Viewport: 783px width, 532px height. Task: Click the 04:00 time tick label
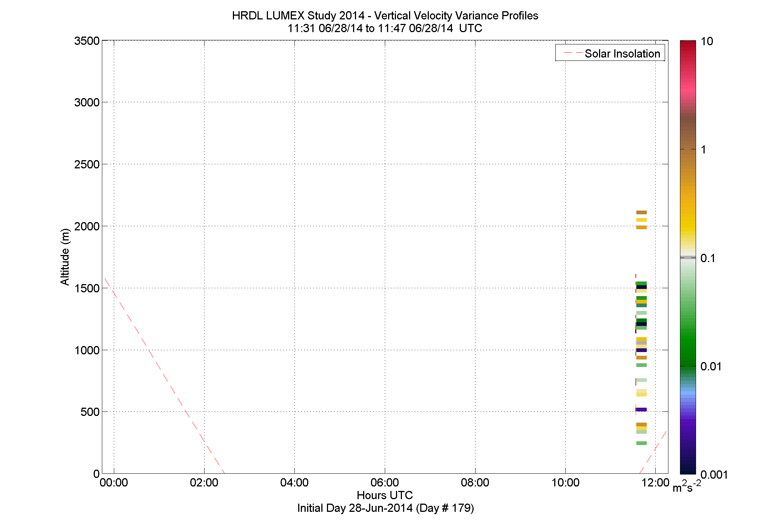tap(294, 482)
